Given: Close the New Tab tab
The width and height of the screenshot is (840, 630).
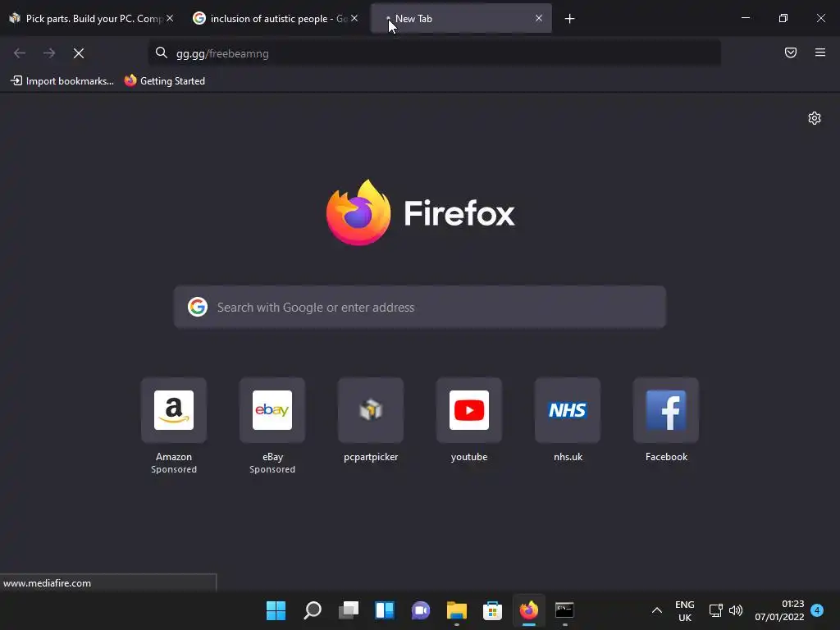Looking at the screenshot, I should point(539,18).
